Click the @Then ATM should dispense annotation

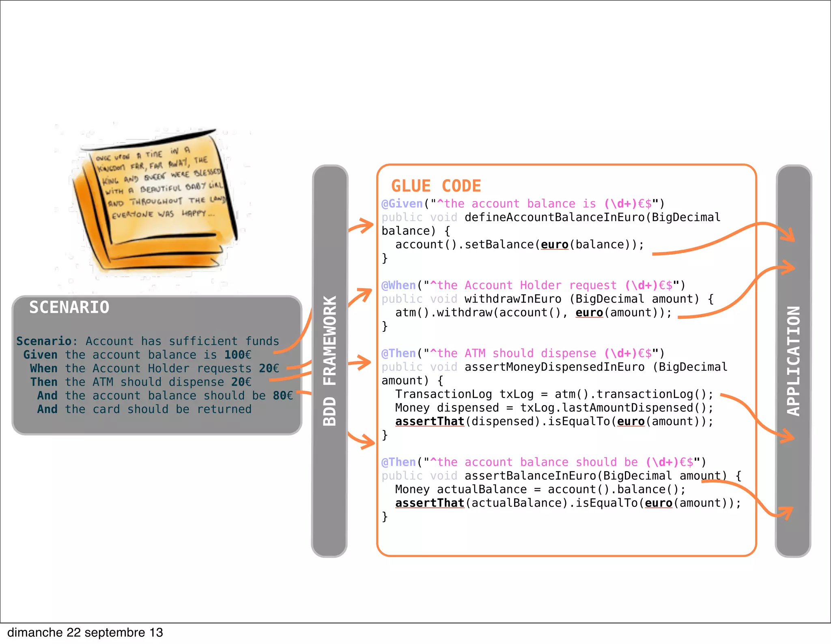[398, 354]
